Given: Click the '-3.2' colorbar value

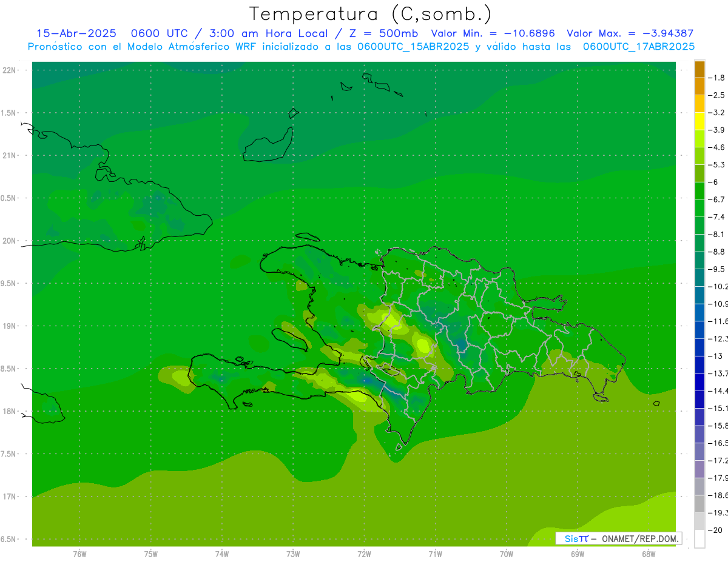Looking at the screenshot, I should click(716, 113).
